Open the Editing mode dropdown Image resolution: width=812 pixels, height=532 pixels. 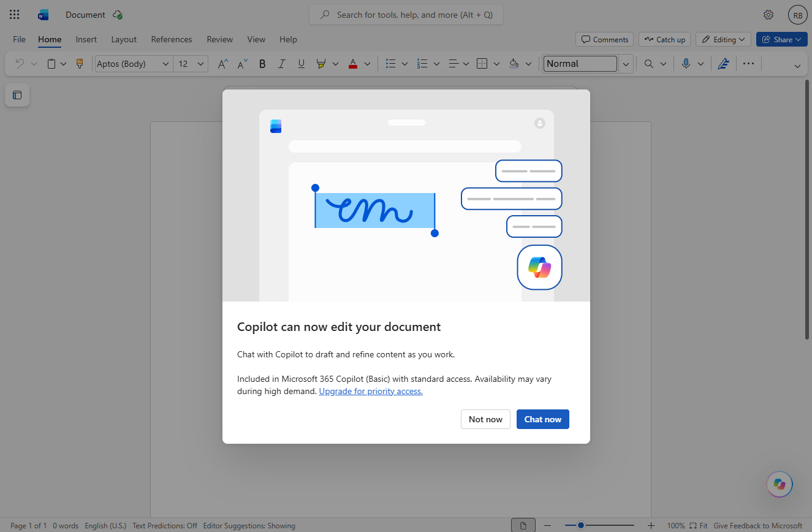(724, 39)
